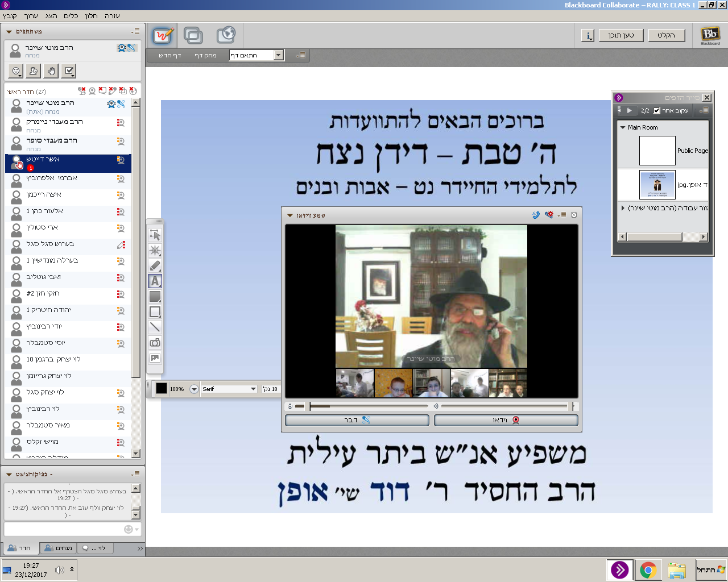Click the Blackboard logo icon
This screenshot has height=582, width=728.
point(710,35)
